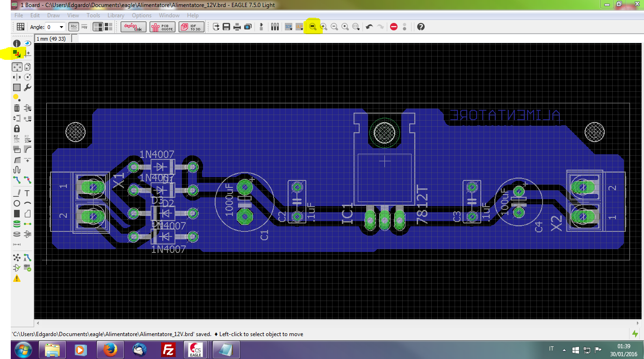Viewport: 644px width, 359px height.
Task: Select the Polygon tool
Action: (28, 214)
